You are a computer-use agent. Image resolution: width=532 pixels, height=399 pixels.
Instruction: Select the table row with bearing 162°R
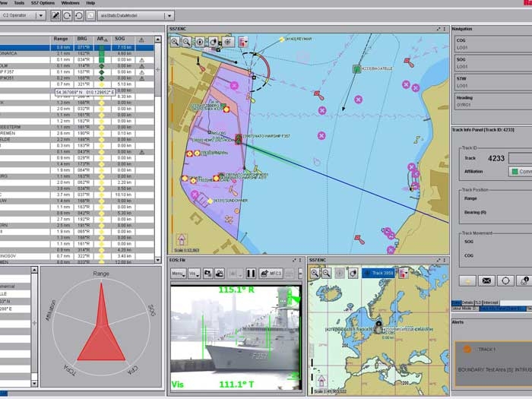coord(77,54)
